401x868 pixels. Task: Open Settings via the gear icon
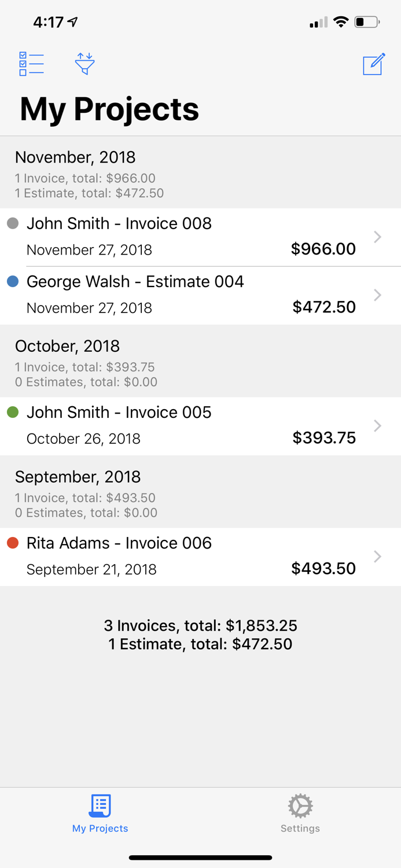(x=300, y=806)
